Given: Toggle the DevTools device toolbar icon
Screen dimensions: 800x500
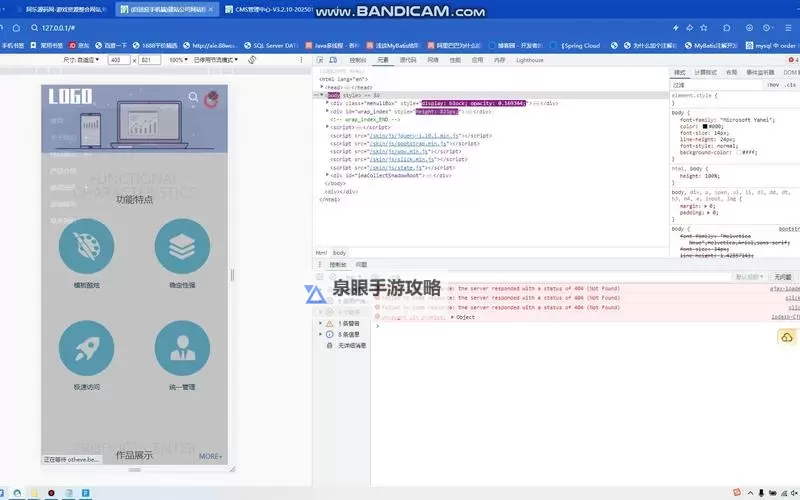Looking at the screenshot, I should pos(333,60).
